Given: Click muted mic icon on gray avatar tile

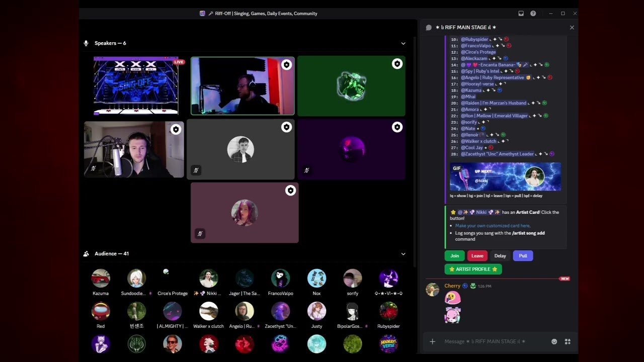Looking at the screenshot, I should [196, 170].
